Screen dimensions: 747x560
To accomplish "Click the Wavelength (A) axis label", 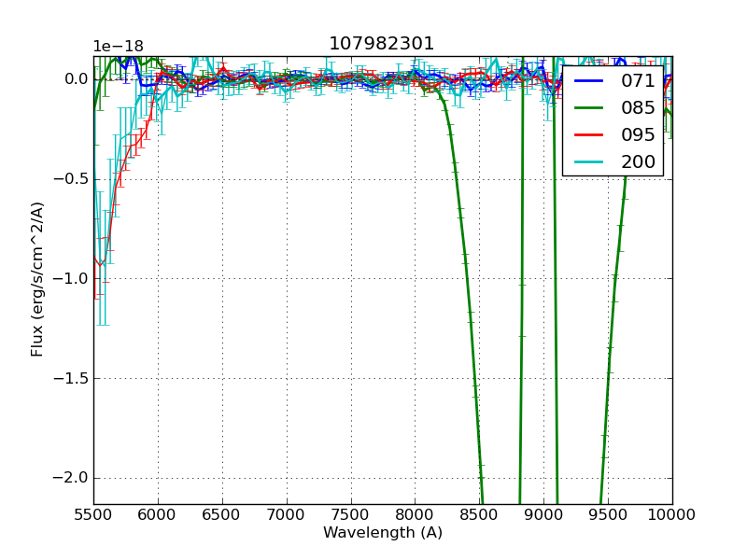I will [383, 533].
